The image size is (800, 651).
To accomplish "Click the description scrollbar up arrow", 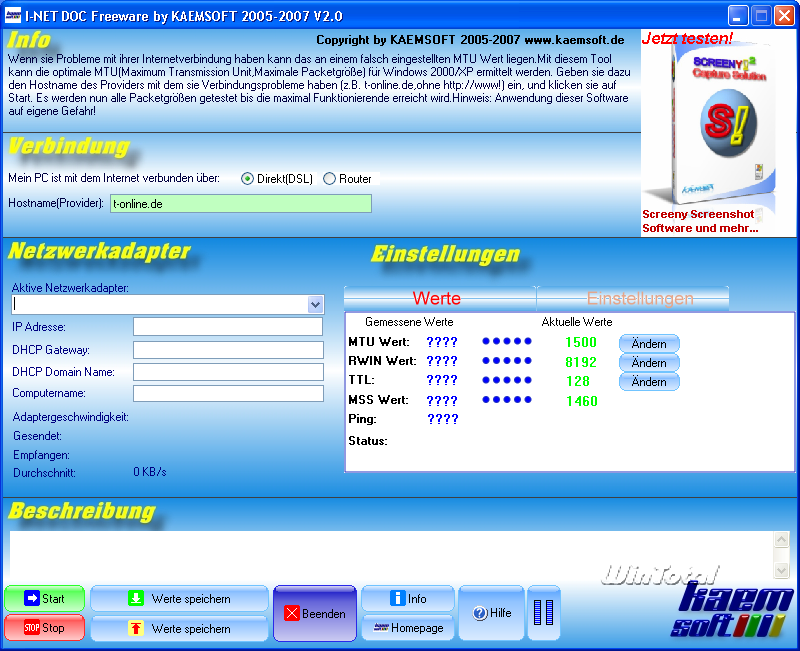I will tap(781, 540).
